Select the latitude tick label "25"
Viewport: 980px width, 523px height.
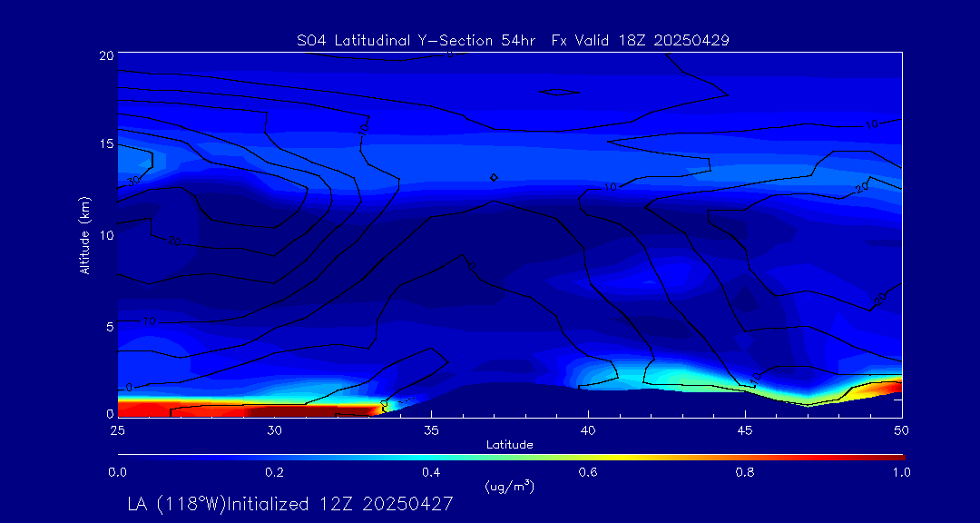(117, 430)
